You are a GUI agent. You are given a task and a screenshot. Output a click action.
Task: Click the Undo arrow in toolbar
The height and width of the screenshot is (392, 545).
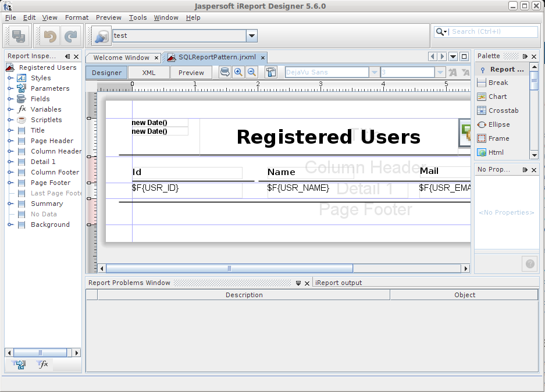[50, 36]
